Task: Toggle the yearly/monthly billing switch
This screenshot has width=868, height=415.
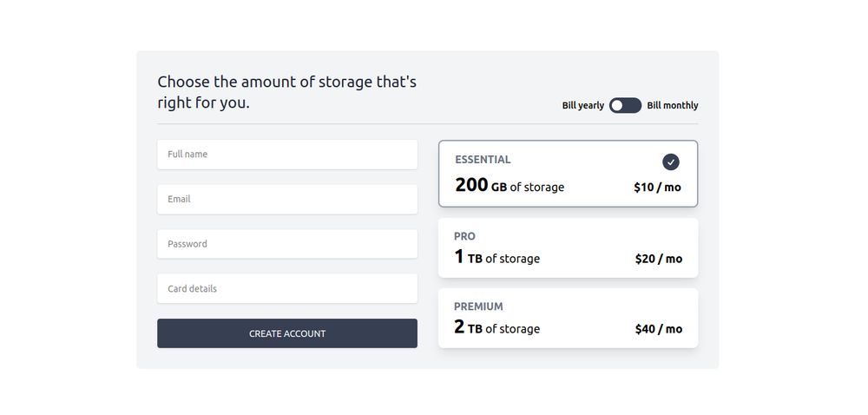Action: (x=626, y=106)
